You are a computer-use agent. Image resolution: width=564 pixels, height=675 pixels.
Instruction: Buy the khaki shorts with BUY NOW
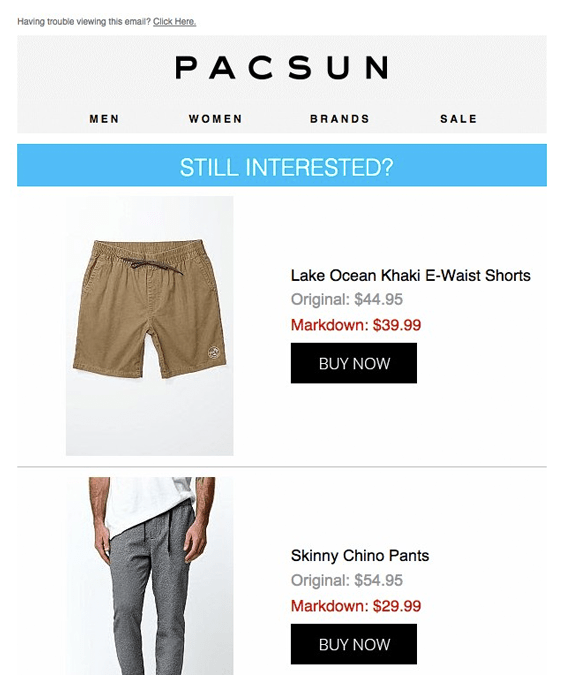pyautogui.click(x=354, y=363)
